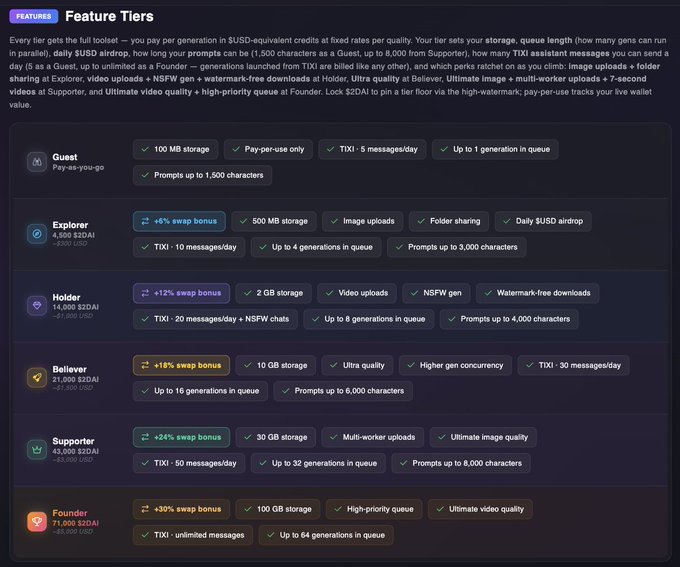Click the Believer tier rocket icon
This screenshot has height=567, width=680.
tap(37, 378)
